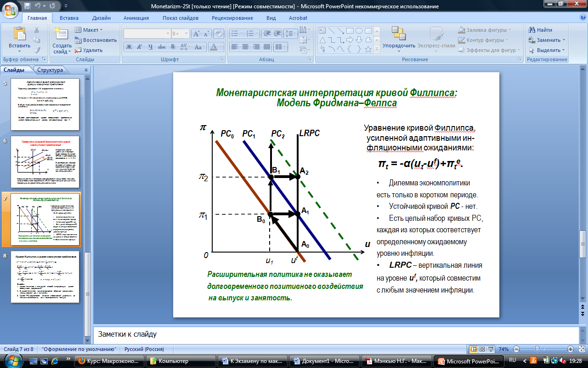Click the font color A swatch
588x368 pixels.
(213, 46)
